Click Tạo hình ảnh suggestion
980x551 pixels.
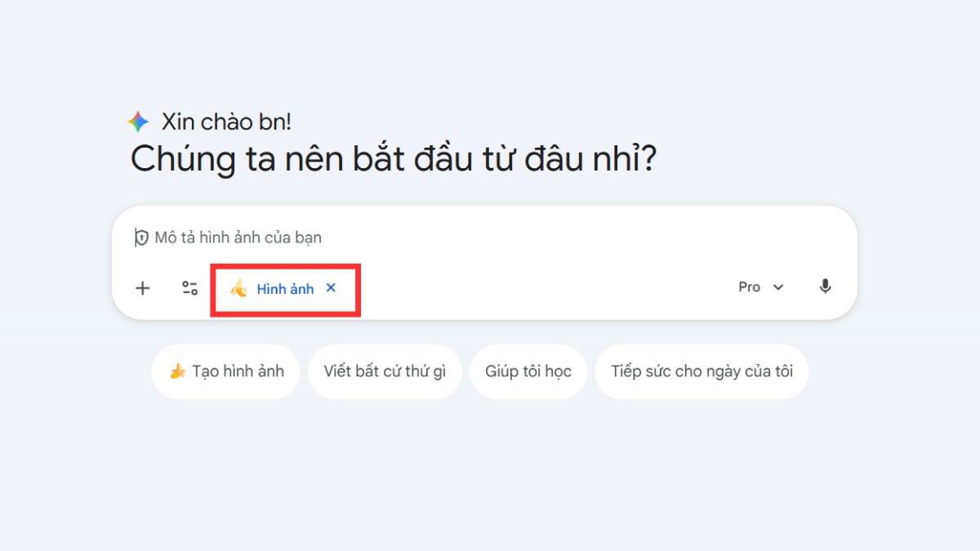point(225,371)
